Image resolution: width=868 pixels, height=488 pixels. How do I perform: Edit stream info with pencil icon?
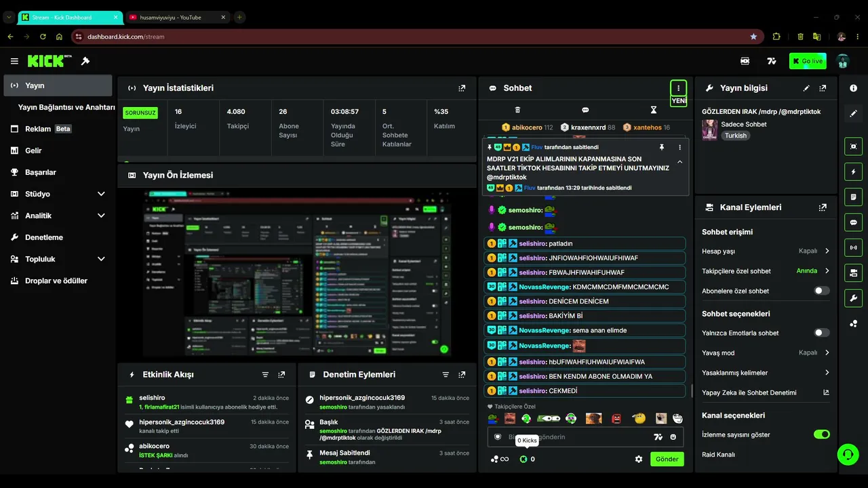point(806,88)
